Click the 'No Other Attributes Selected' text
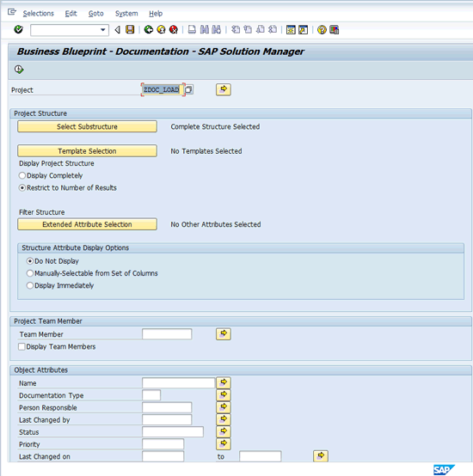The width and height of the screenshot is (473, 476). pos(216,224)
